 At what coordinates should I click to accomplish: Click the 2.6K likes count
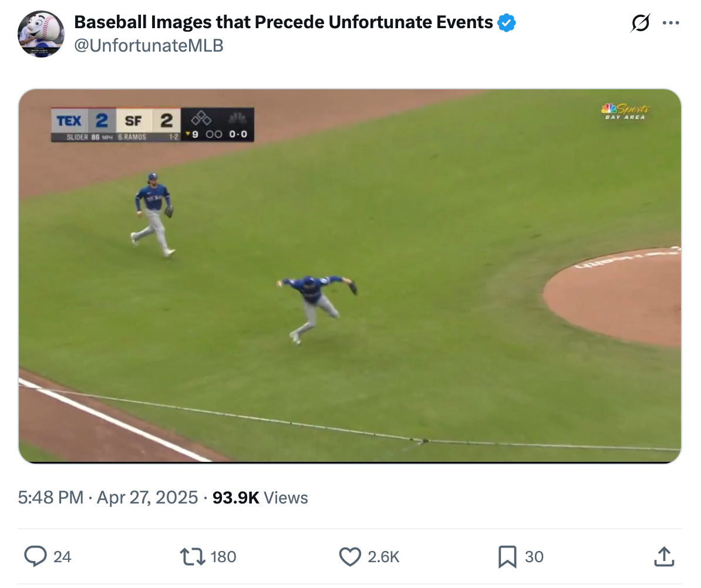[383, 557]
